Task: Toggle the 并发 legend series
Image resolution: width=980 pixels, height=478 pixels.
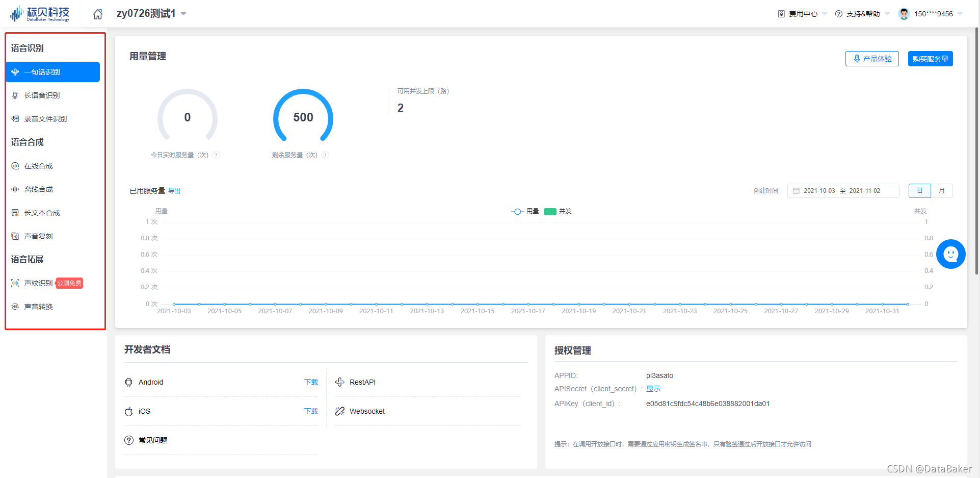Action: pos(558,211)
